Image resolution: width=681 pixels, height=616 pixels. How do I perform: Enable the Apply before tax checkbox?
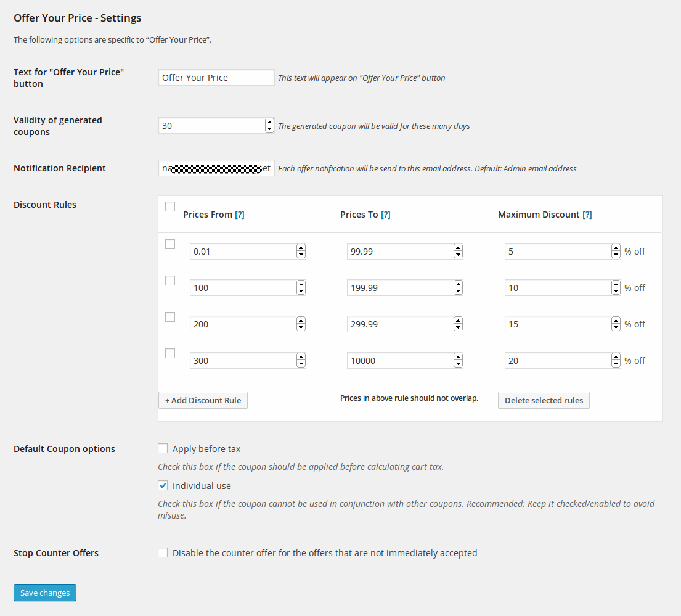163,448
